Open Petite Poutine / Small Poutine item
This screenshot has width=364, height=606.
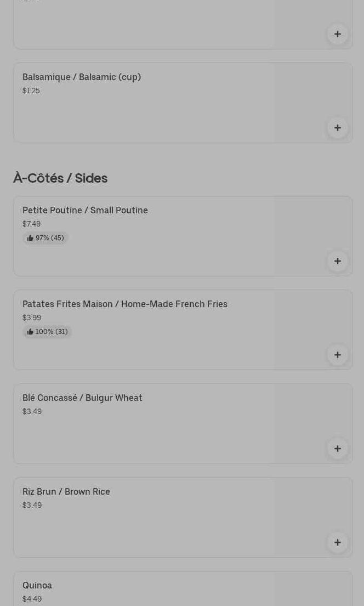183,236
